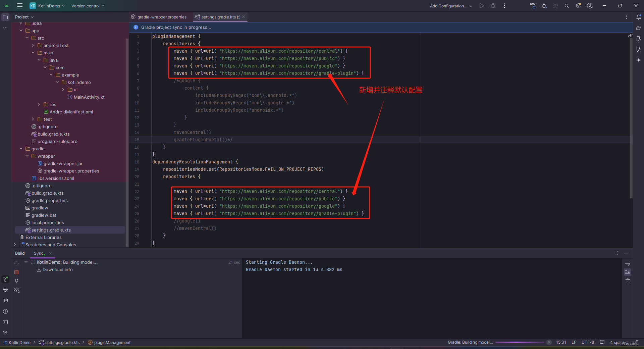
Task: Clear the build output with the trash icon
Action: tap(628, 281)
